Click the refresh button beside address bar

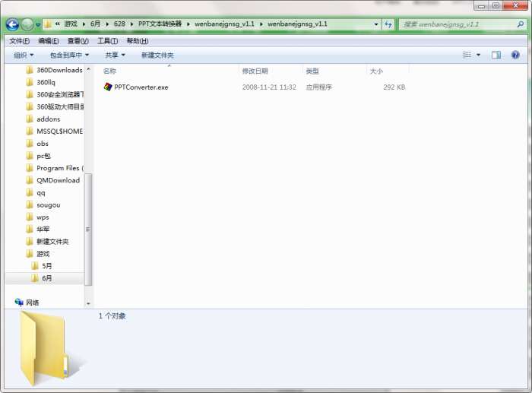click(388, 24)
